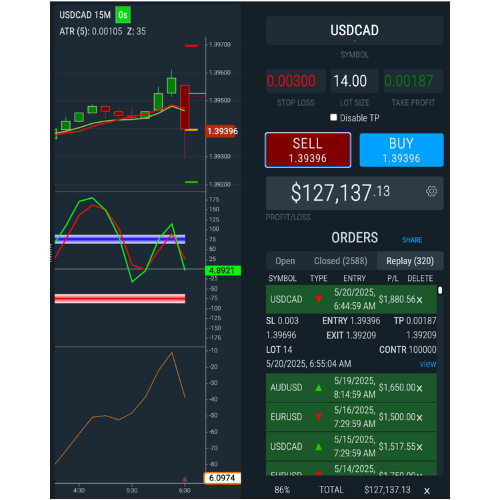Click the 4.8921 indicator value label
This screenshot has width=500, height=500.
[223, 270]
